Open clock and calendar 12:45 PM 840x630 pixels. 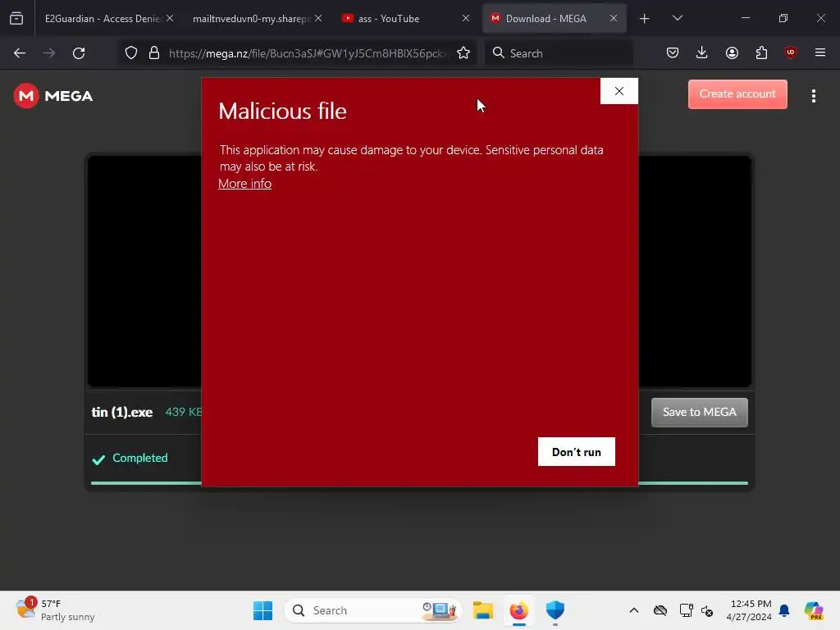coord(749,610)
